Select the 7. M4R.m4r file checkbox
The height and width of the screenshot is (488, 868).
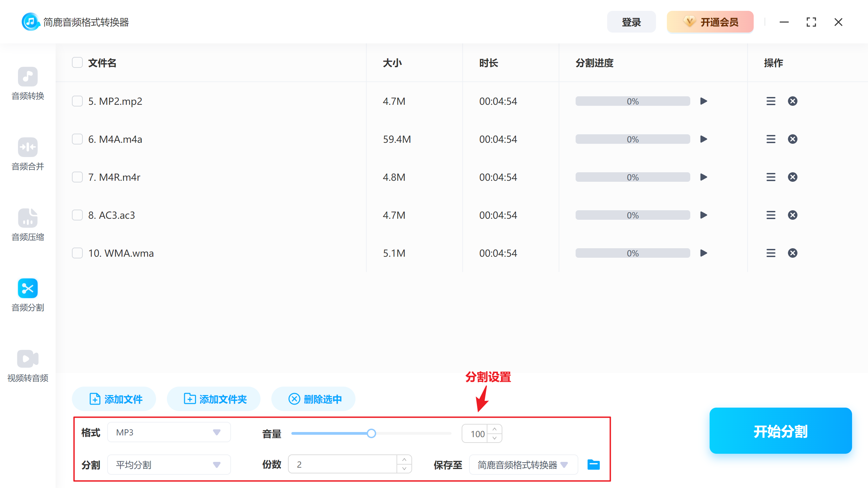(x=77, y=177)
